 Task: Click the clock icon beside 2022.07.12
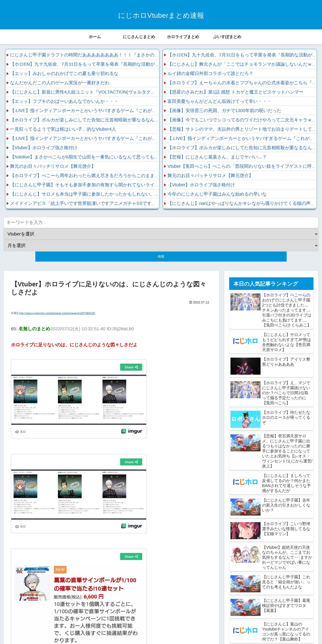[191, 302]
